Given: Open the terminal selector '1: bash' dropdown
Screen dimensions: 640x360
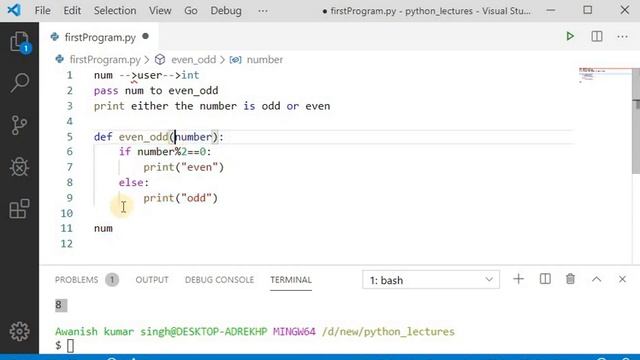Looking at the screenshot, I should [431, 280].
